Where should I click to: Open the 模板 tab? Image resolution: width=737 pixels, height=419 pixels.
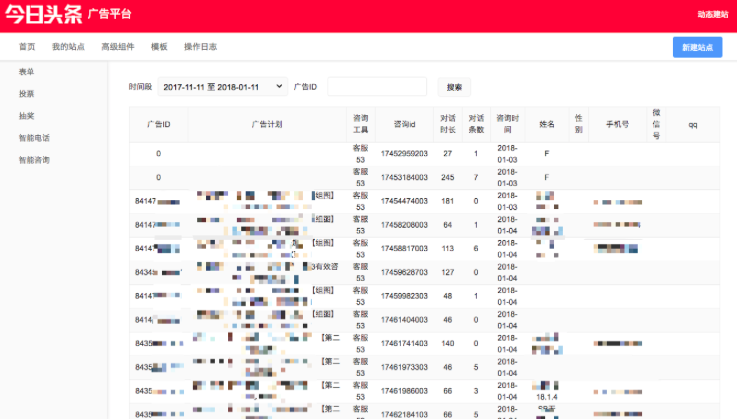coord(159,47)
